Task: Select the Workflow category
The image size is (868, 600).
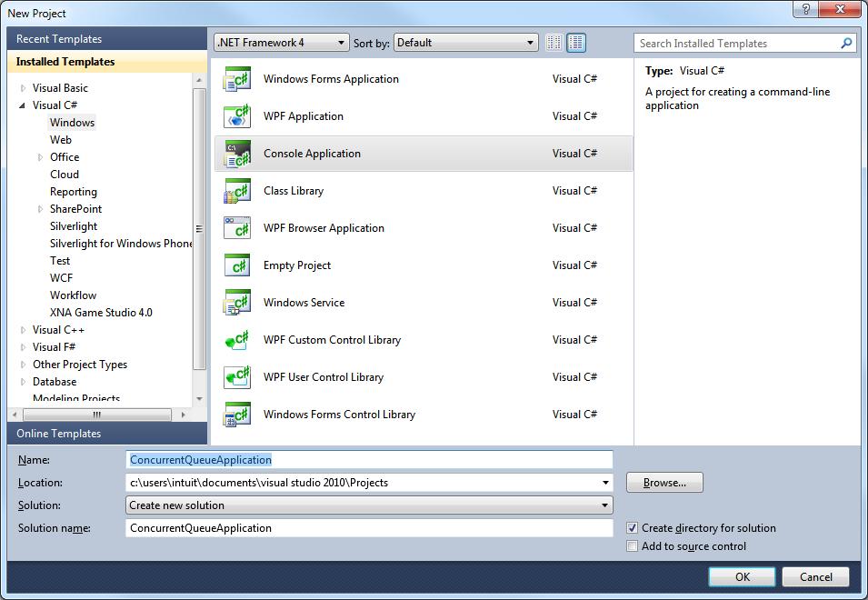Action: (x=73, y=295)
